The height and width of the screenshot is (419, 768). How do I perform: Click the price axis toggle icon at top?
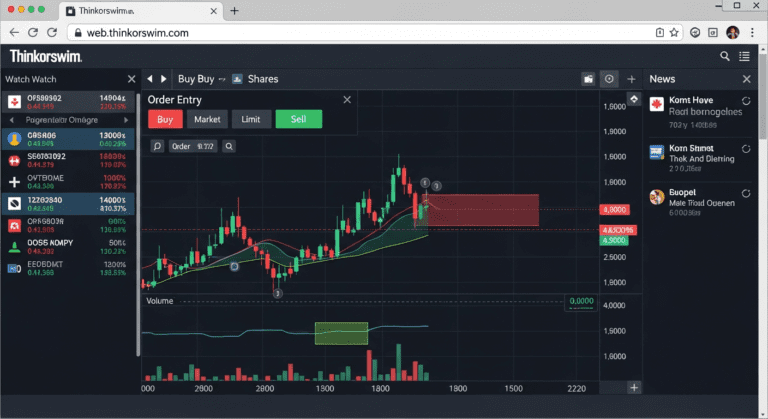pos(634,99)
